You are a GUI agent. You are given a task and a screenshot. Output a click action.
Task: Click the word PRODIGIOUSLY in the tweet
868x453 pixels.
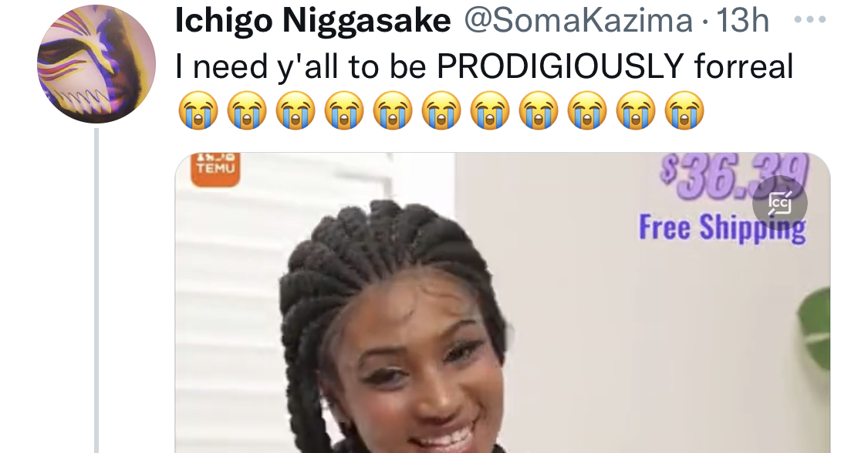pos(560,66)
